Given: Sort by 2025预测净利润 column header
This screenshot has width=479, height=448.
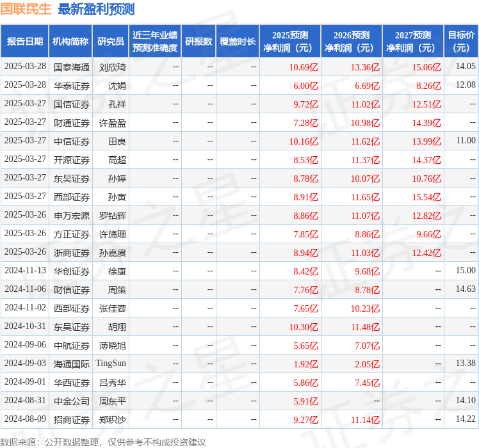Looking at the screenshot, I should (x=290, y=42).
